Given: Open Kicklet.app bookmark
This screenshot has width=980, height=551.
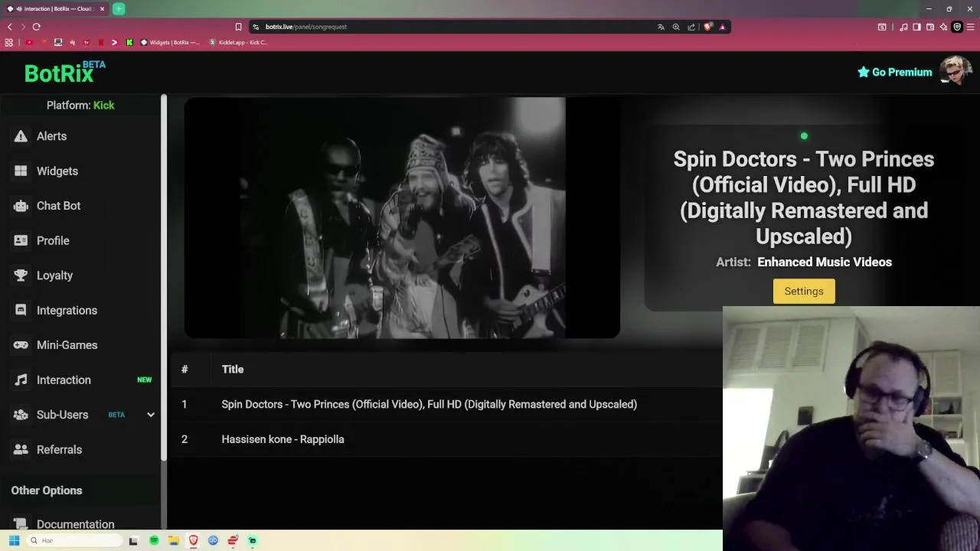Looking at the screenshot, I should (238, 42).
